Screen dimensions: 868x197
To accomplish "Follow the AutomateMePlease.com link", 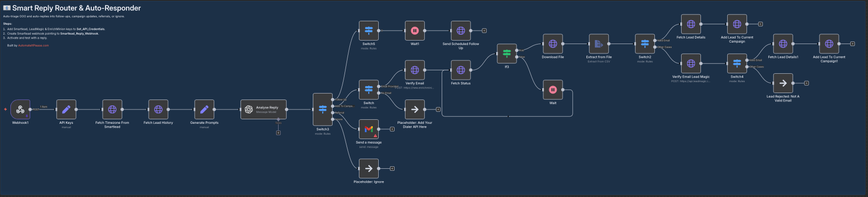I will click(x=33, y=46).
